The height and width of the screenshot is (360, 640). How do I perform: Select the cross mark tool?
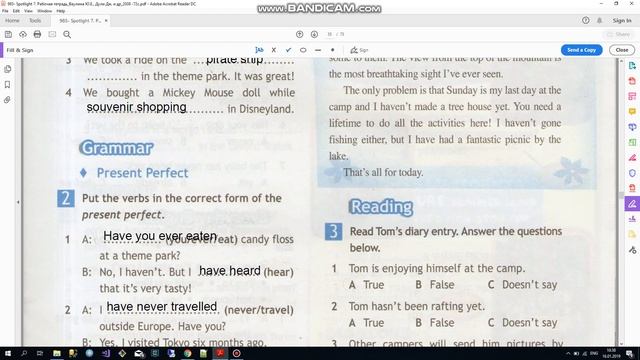(274, 50)
